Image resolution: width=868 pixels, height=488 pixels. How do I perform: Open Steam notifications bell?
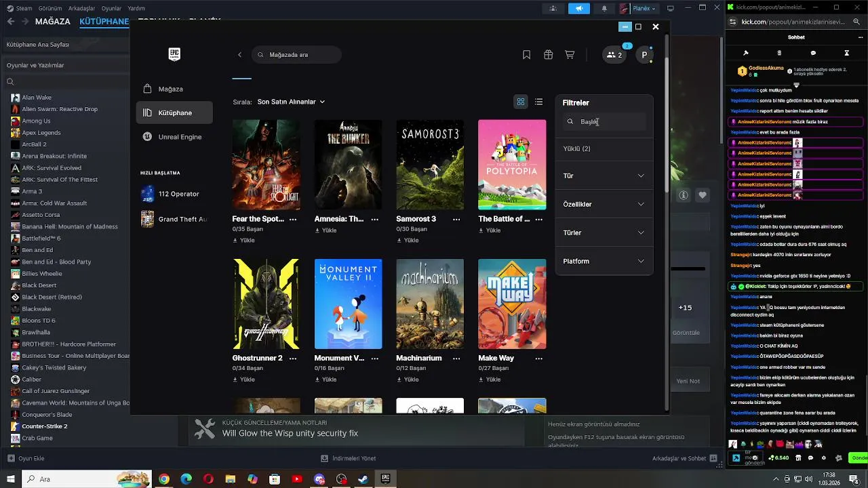point(604,8)
